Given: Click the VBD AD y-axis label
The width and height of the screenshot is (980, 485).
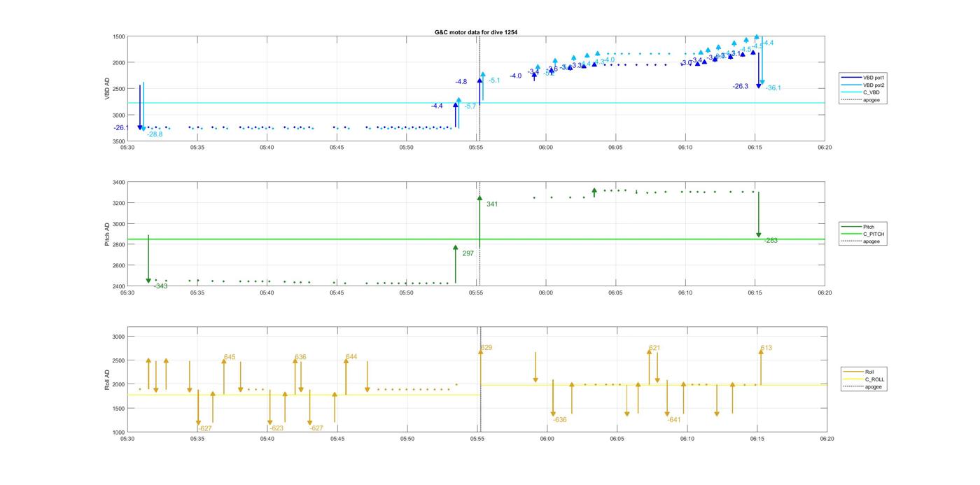Looking at the screenshot, I should pos(108,88).
